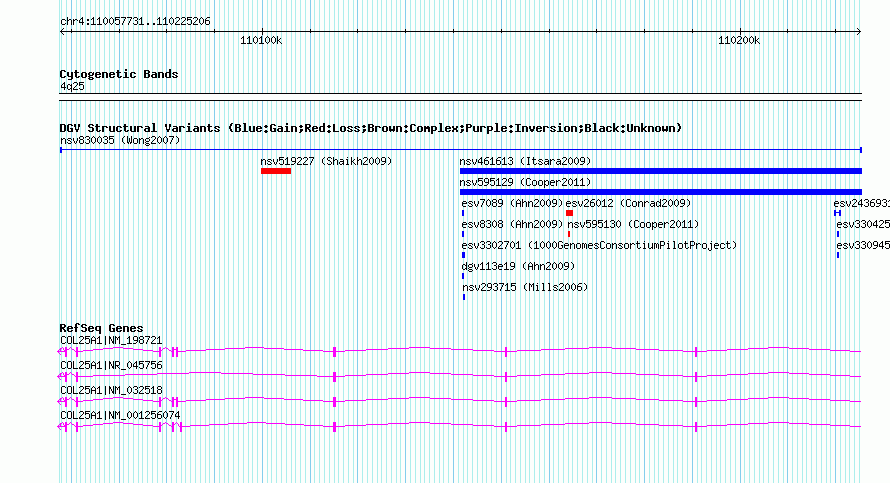Click the left arrow of the coordinate ruler
The height and width of the screenshot is (483, 890).
pos(63,32)
